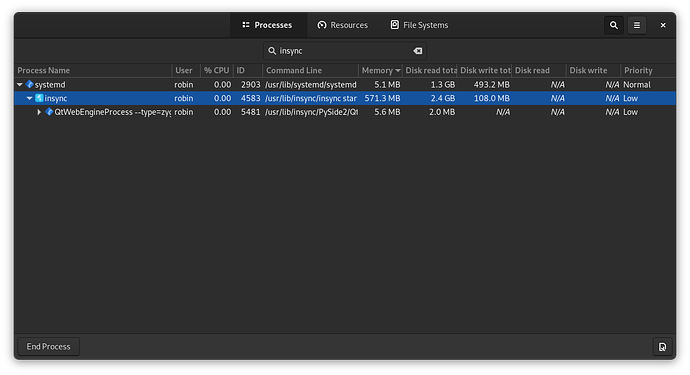Image resolution: width=690 pixels, height=375 pixels.
Task: Select the systemd process name
Action: [x=50, y=85]
